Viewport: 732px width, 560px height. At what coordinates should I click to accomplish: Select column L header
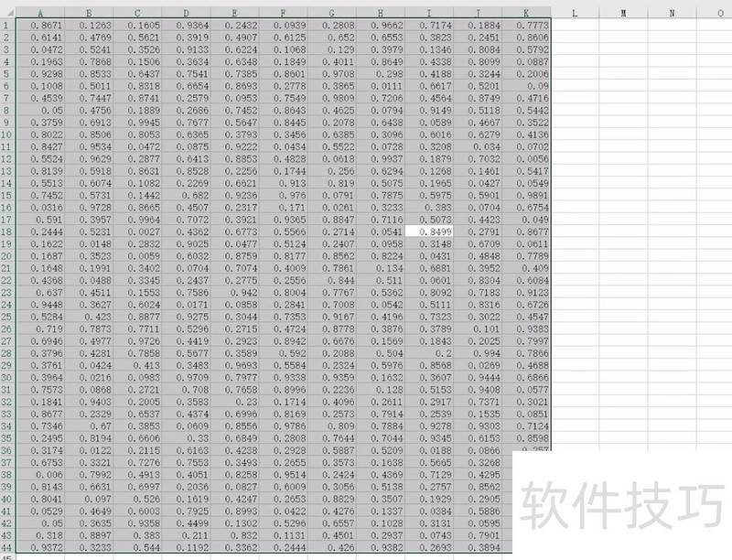click(x=575, y=13)
